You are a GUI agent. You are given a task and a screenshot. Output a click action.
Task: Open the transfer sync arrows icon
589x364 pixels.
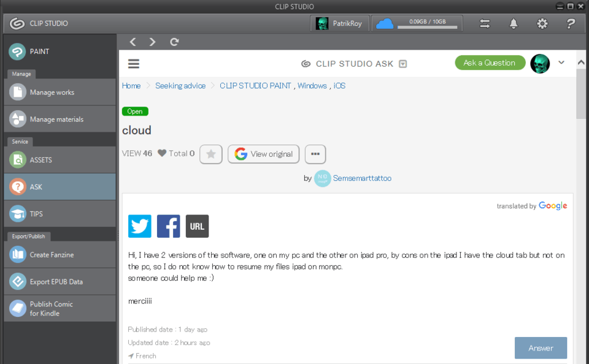pos(485,24)
